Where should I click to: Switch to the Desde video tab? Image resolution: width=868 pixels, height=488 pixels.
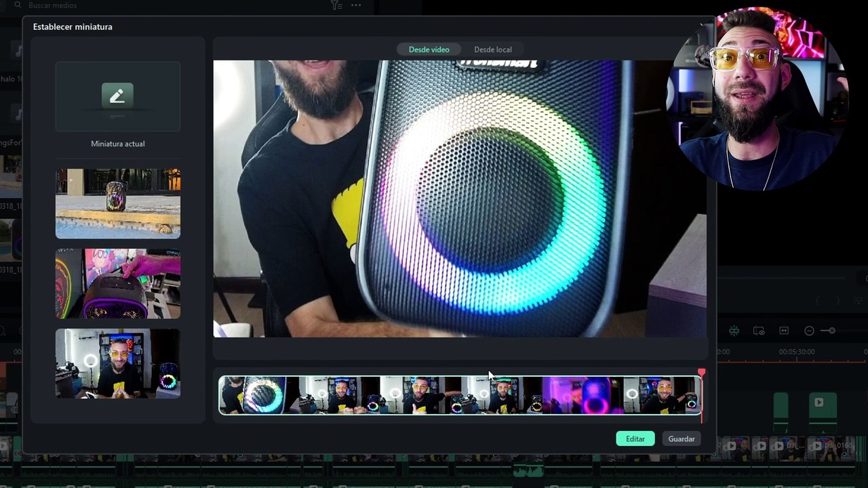click(429, 49)
